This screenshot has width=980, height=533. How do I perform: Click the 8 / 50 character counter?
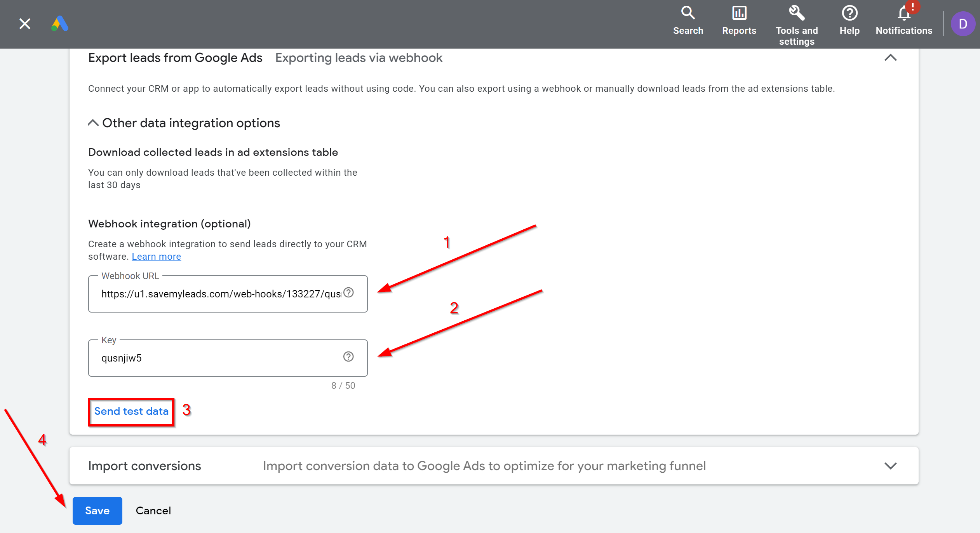click(343, 386)
